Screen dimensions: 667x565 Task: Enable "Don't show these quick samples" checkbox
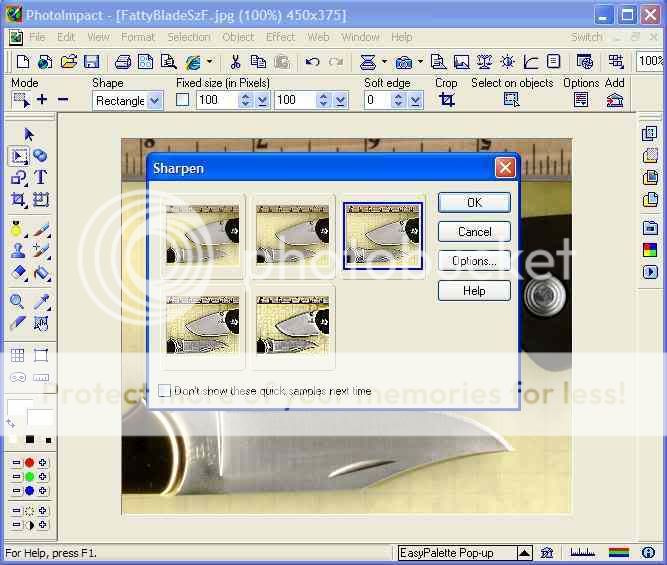[164, 391]
